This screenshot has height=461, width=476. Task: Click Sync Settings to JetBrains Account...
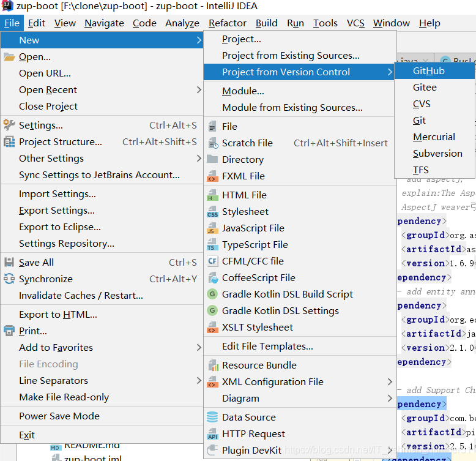point(102,175)
